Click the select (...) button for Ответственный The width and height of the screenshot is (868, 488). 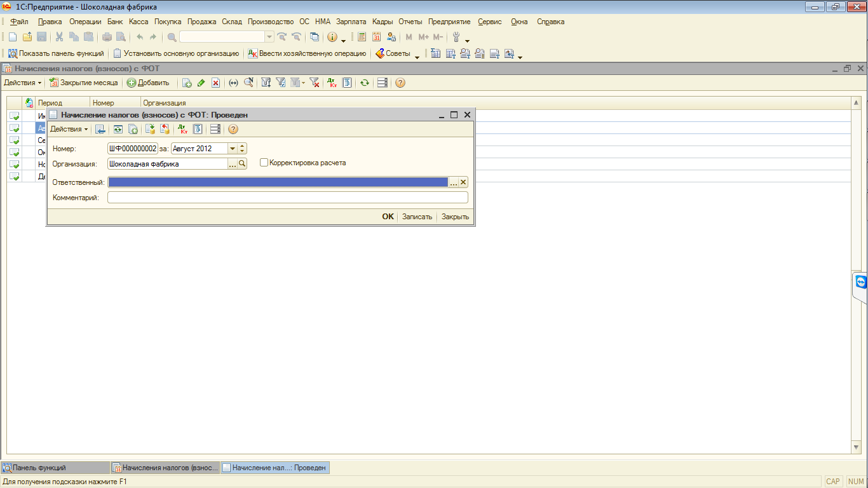coord(454,182)
